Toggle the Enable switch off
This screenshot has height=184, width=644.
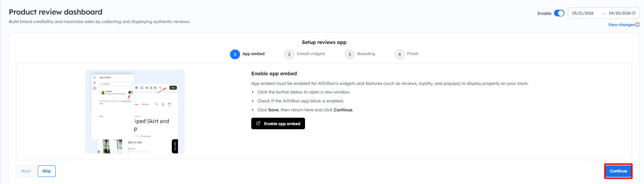559,13
